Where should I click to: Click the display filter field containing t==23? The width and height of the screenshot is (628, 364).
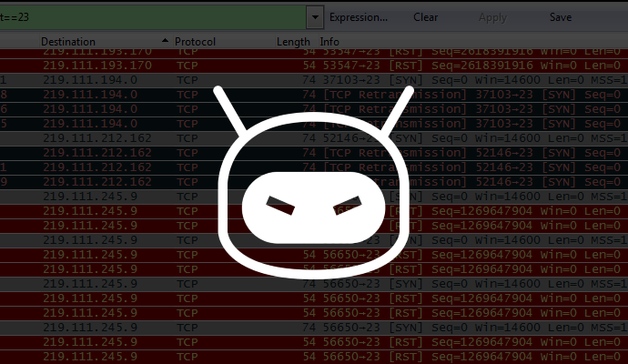pyautogui.click(x=153, y=17)
